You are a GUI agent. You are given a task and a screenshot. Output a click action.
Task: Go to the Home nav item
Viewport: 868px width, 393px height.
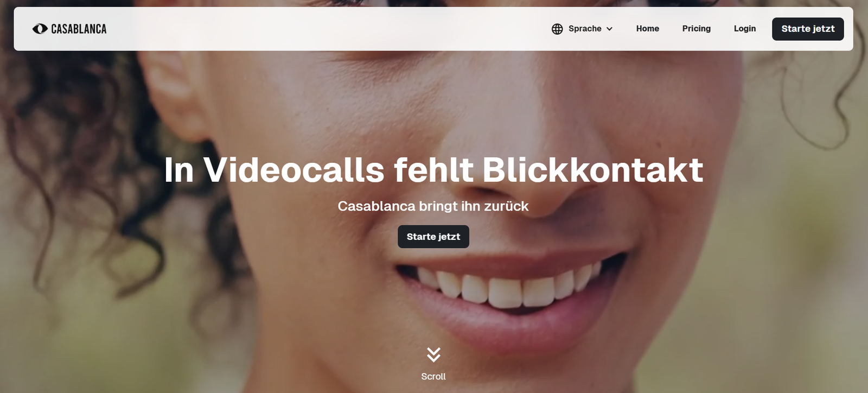click(x=648, y=29)
